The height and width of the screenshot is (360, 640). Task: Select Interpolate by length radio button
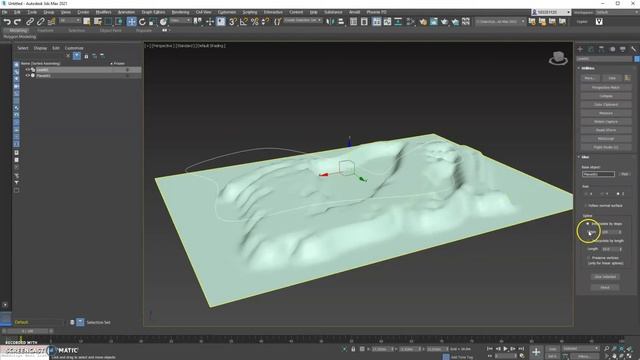click(x=588, y=241)
